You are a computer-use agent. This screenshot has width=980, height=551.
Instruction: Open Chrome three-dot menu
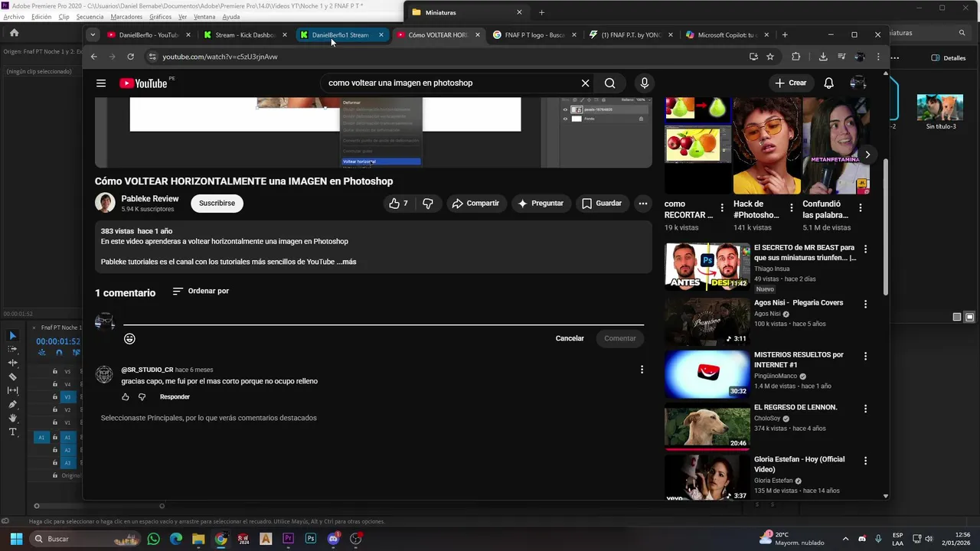pos(878,57)
